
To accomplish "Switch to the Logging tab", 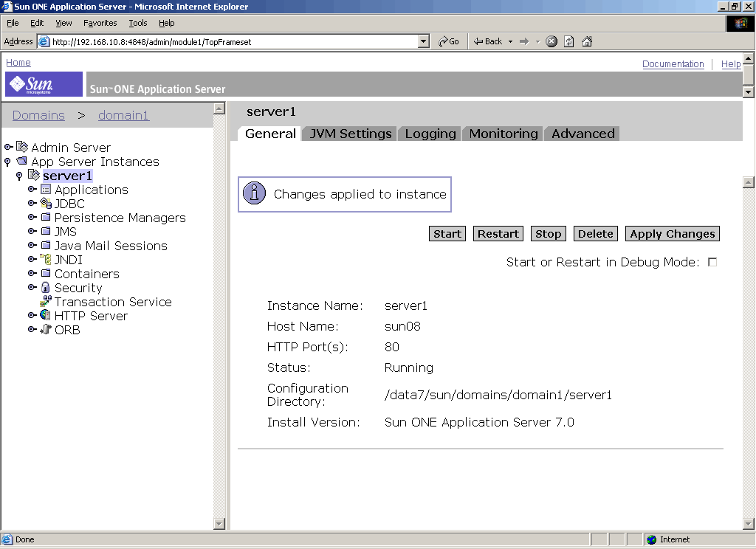I will [430, 134].
